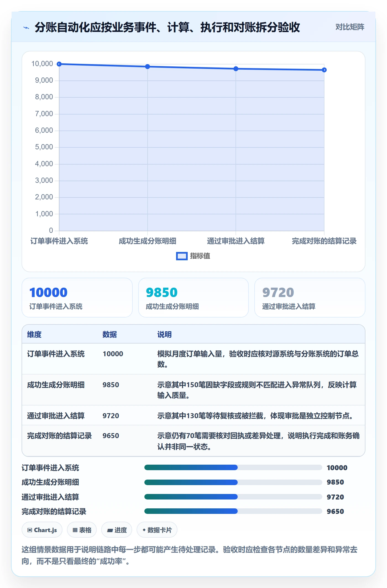The height and width of the screenshot is (588, 387).
Task: Click the progress bar for 订单事件进入系统
Action: pos(233,468)
